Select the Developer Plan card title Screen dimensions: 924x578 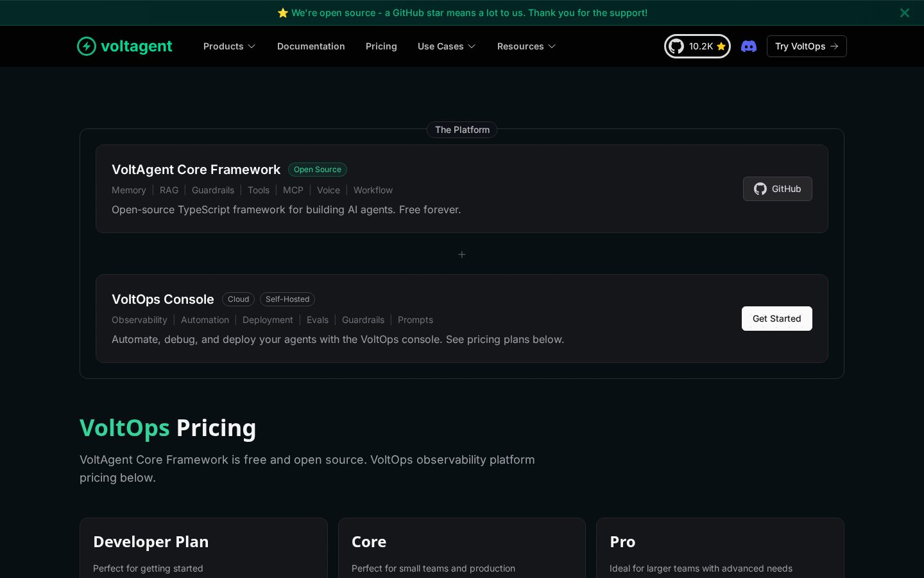(151, 542)
